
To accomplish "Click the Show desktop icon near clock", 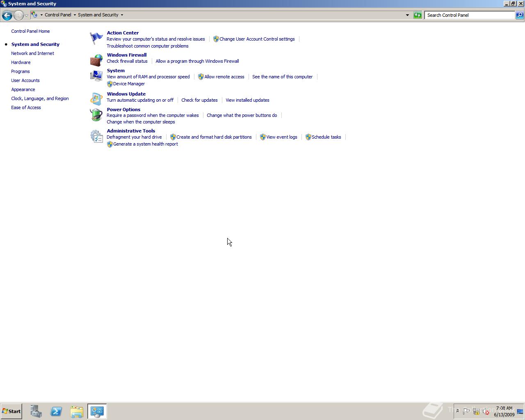I will 520,411.
